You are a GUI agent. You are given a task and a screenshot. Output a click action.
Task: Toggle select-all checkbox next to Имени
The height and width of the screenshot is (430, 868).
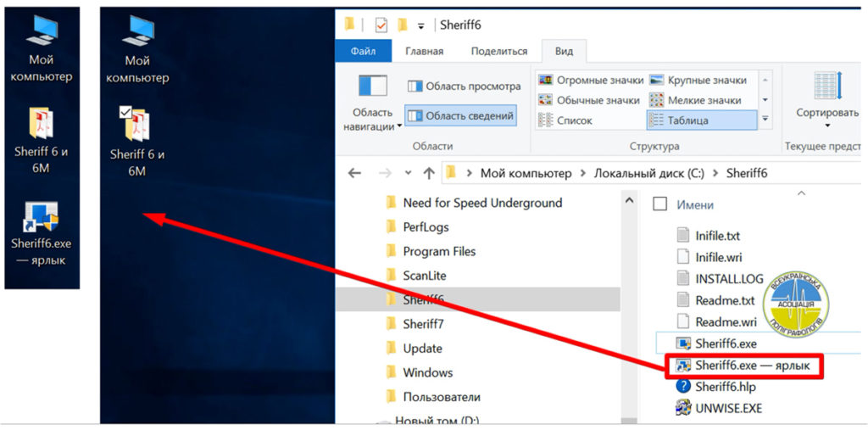tap(660, 204)
